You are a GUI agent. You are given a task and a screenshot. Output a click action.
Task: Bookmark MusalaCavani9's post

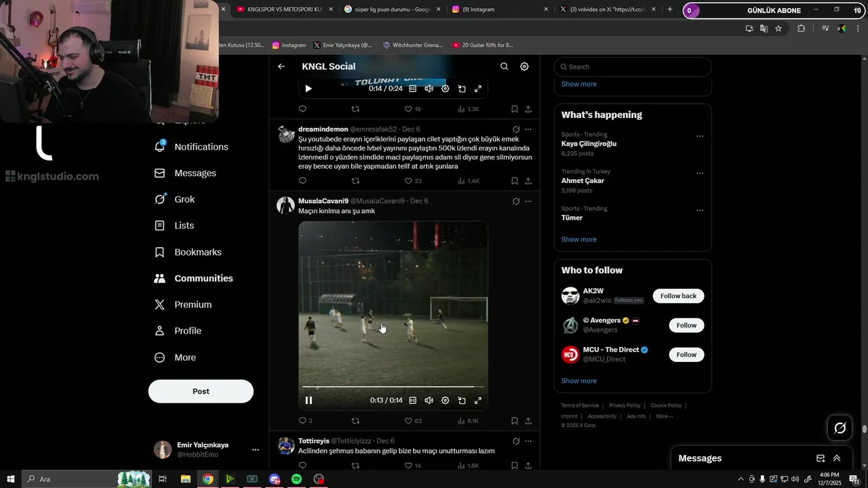[514, 421]
